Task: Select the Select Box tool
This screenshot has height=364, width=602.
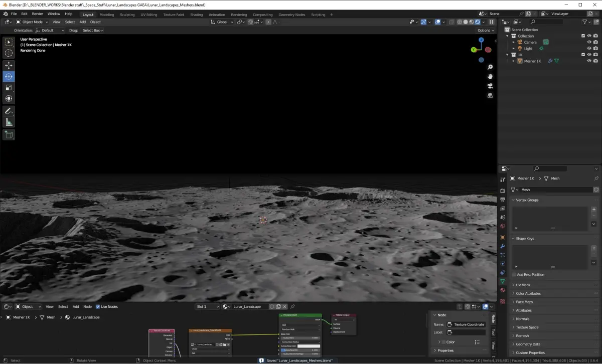Action: (9, 42)
